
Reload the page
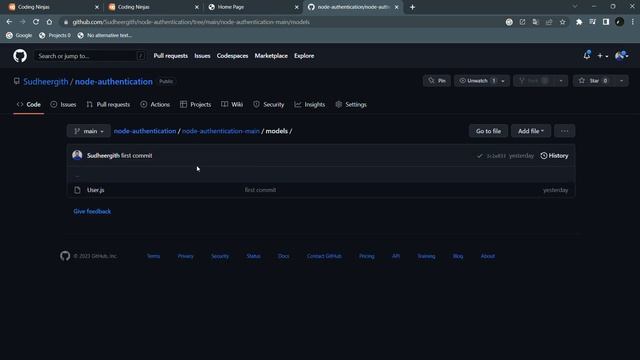pyautogui.click(x=36, y=22)
